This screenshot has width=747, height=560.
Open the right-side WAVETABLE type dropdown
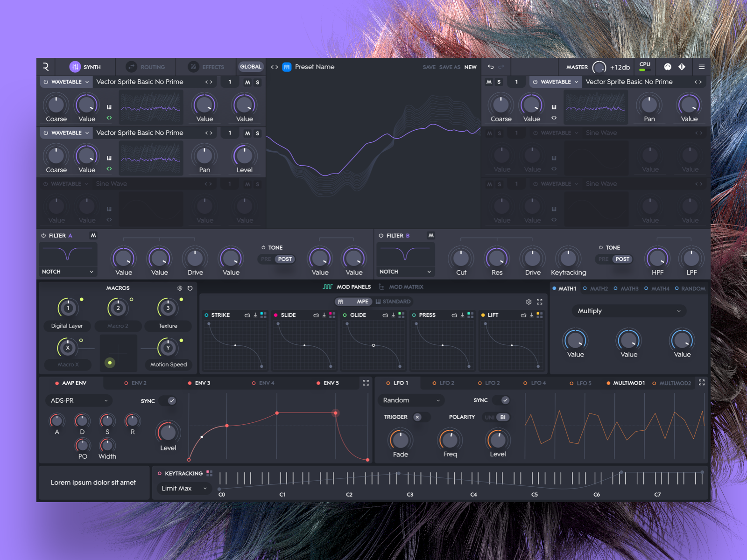click(x=555, y=82)
